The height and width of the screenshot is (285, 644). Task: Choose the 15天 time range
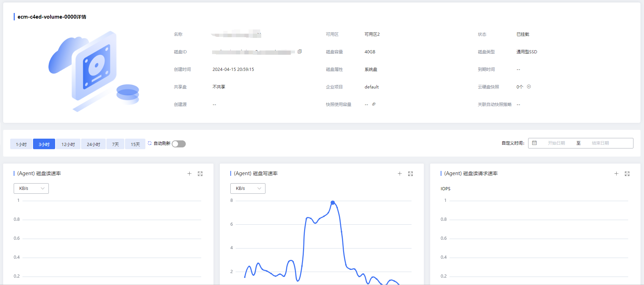(x=135, y=144)
